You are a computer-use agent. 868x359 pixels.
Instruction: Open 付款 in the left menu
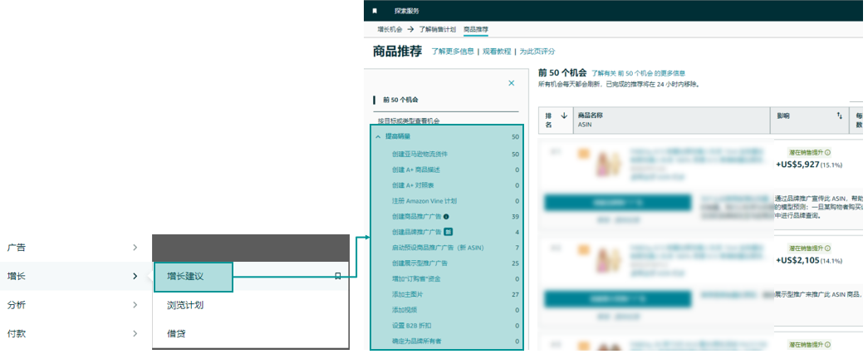point(16,333)
